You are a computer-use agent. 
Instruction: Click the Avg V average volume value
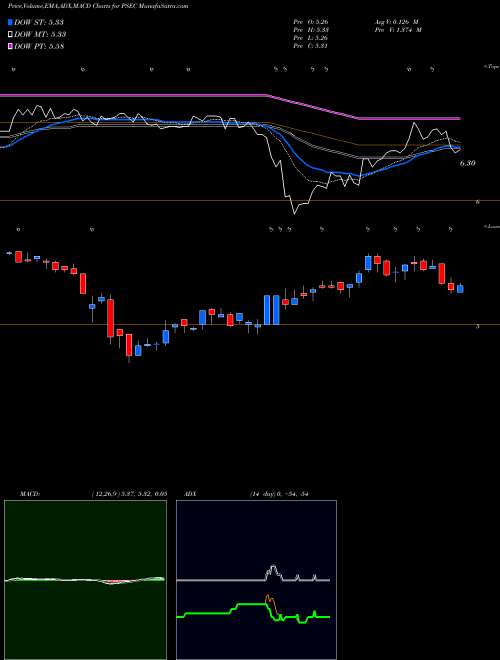point(395,21)
